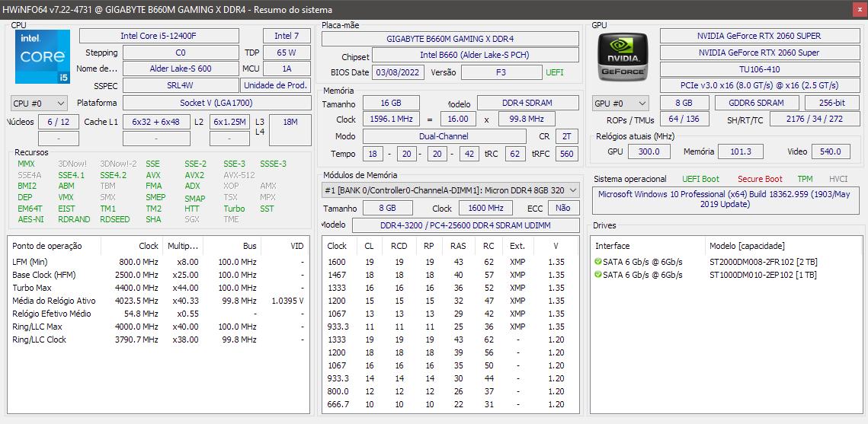This screenshot has height=424, width=868.
Task: Click the Windows 10 Professional OS text box
Action: click(x=726, y=200)
